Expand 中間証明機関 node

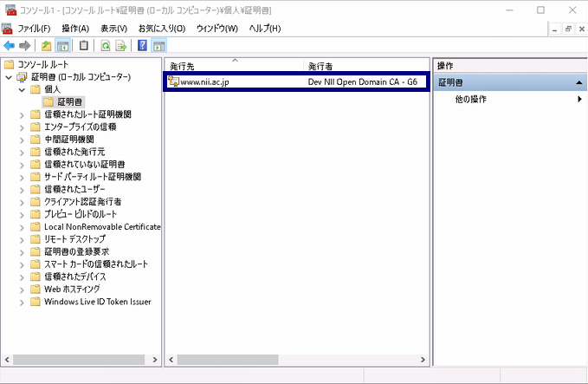tap(22, 140)
